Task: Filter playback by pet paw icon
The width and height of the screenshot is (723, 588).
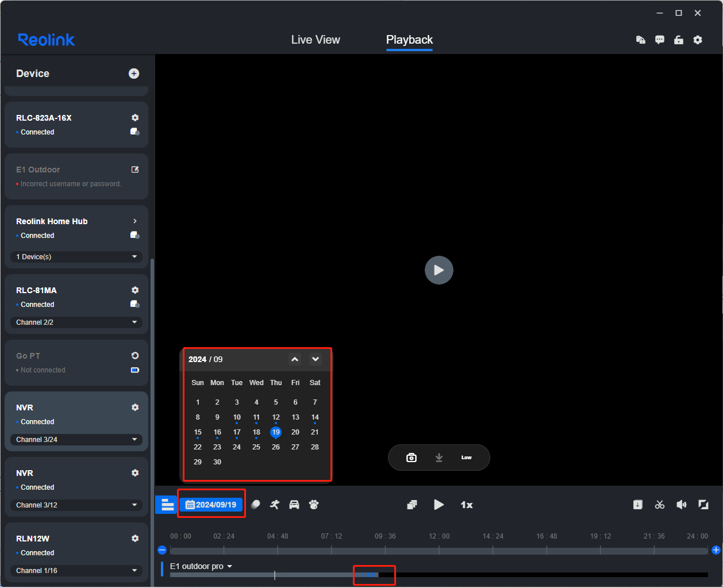Action: coord(314,505)
